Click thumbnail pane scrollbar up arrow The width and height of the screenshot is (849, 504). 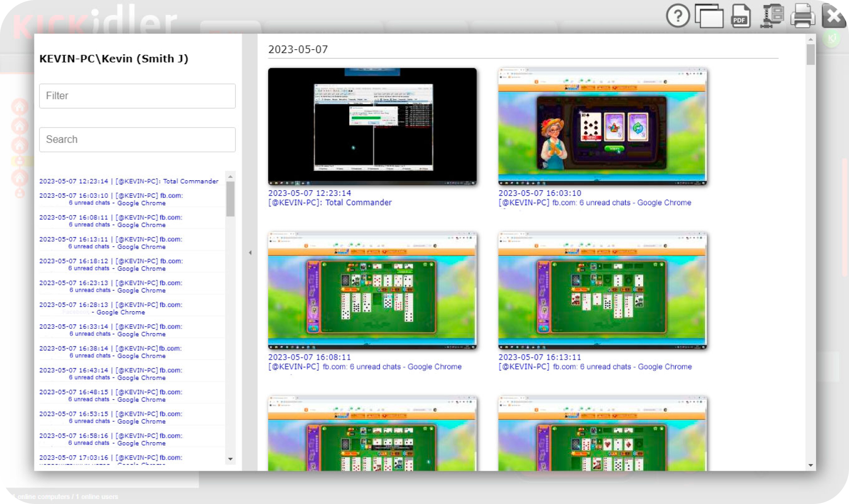tap(811, 39)
